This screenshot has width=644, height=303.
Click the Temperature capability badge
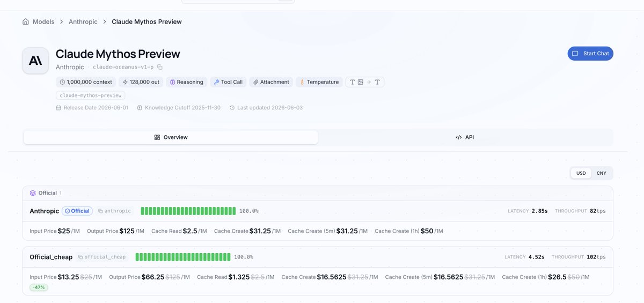319,82
